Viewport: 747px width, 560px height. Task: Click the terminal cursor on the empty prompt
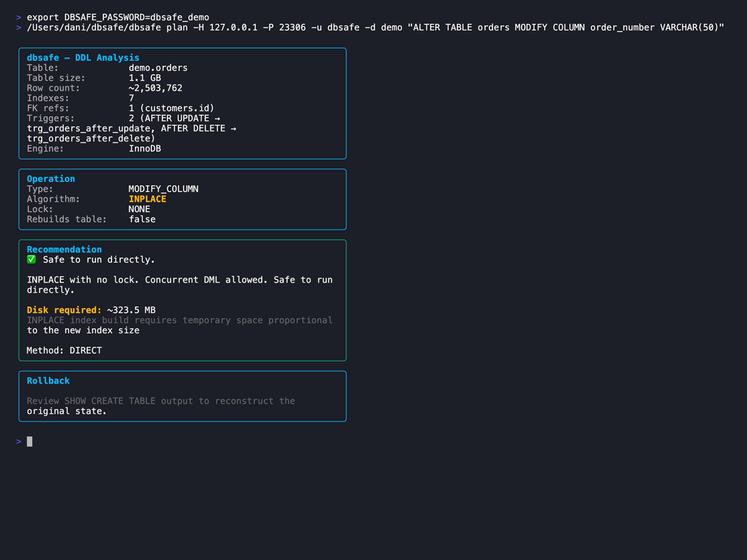point(29,441)
